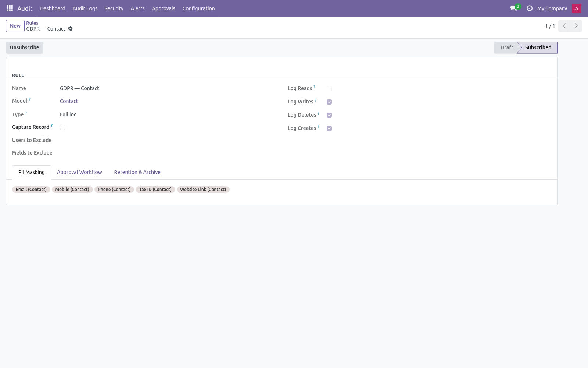Open the gear actions menu beside record name

point(70,29)
